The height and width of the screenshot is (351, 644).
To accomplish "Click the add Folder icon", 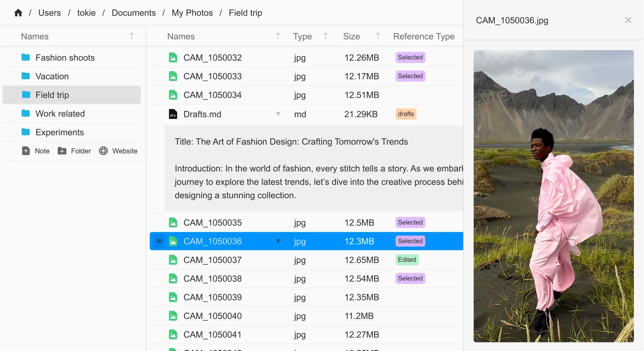I will [62, 151].
